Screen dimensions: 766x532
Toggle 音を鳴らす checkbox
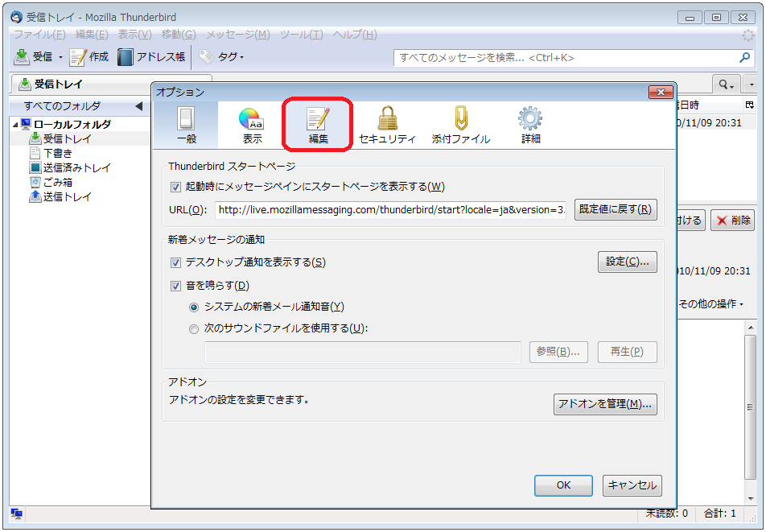[x=175, y=286]
